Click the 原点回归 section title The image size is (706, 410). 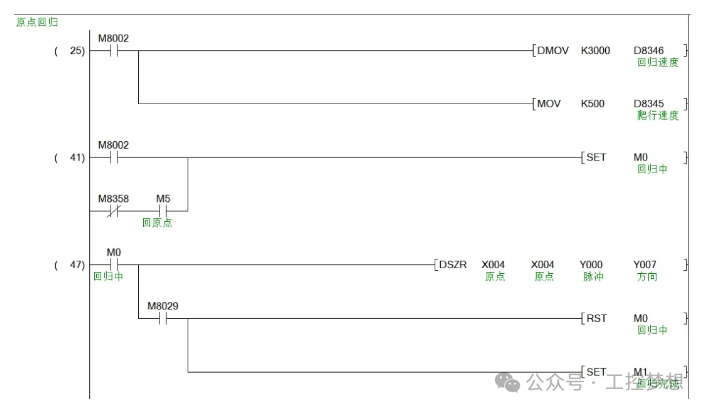pyautogui.click(x=37, y=22)
